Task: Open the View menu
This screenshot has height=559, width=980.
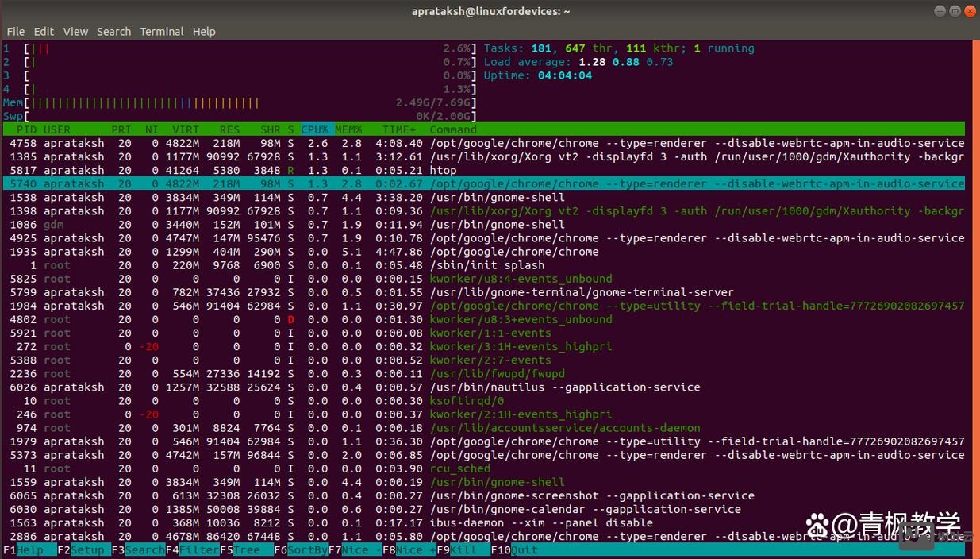Action: click(75, 31)
